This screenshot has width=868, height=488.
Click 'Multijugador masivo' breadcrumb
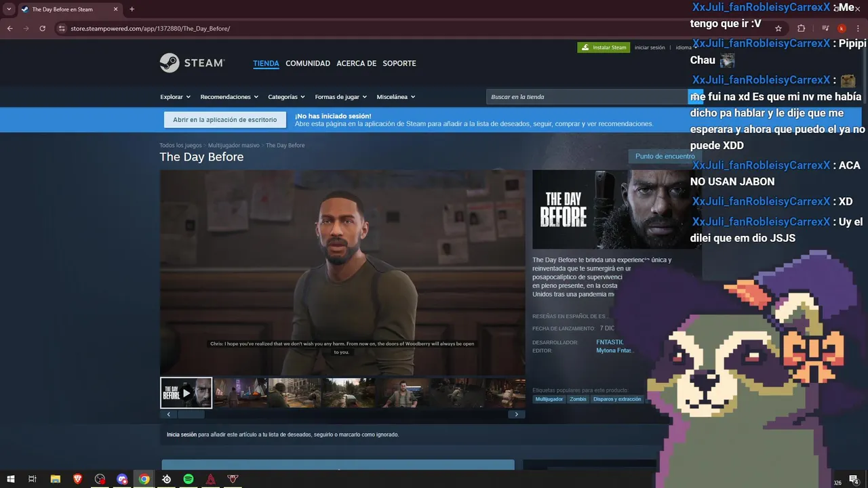(234, 146)
